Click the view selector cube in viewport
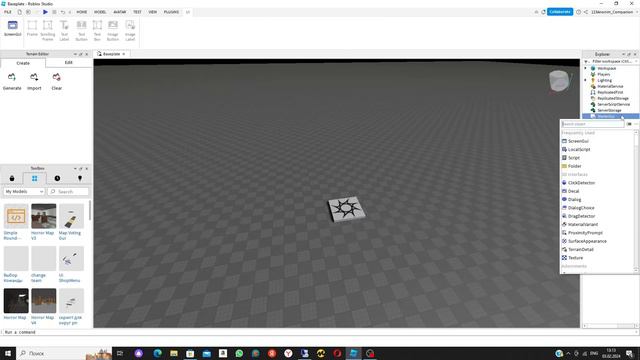The width and height of the screenshot is (640, 360). (x=559, y=80)
